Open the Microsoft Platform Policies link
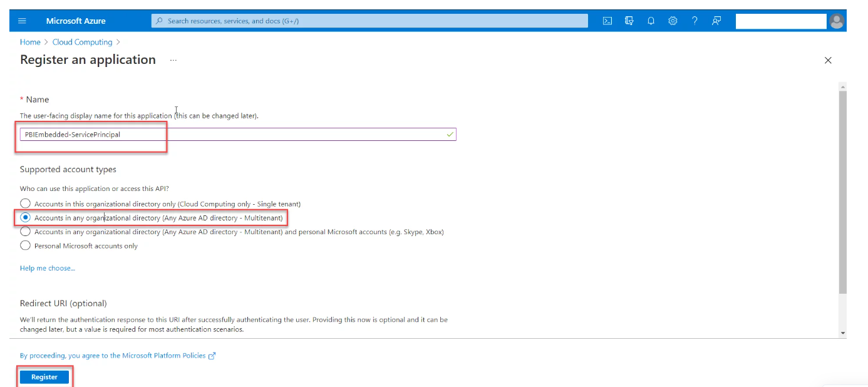The height and width of the screenshot is (387, 868). pyautogui.click(x=118, y=355)
